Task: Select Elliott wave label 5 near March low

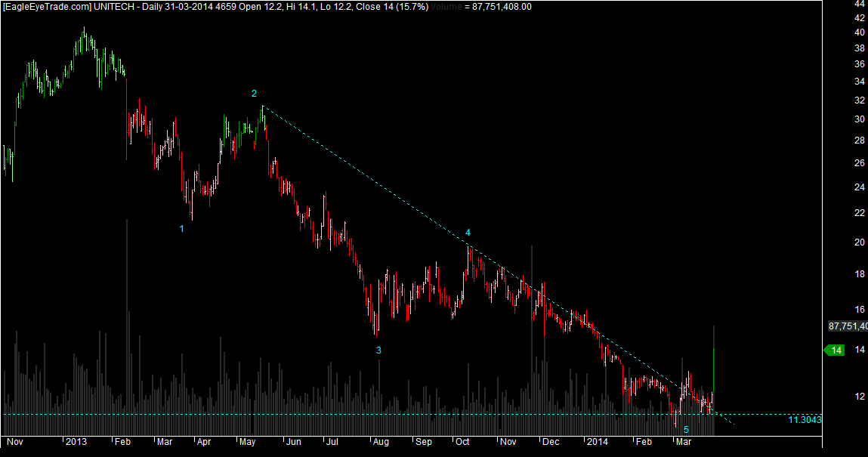Action: coord(686,430)
